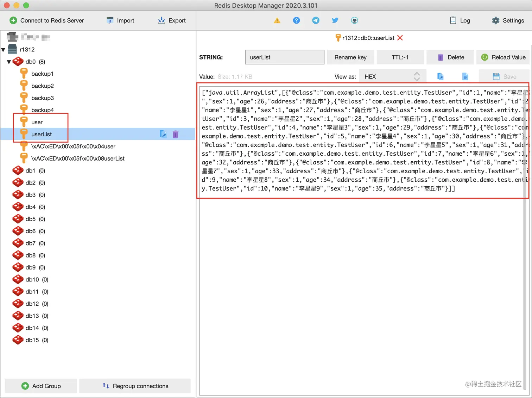The image size is (532, 398).
Task: Collapse the db0 database node
Action: coord(9,62)
